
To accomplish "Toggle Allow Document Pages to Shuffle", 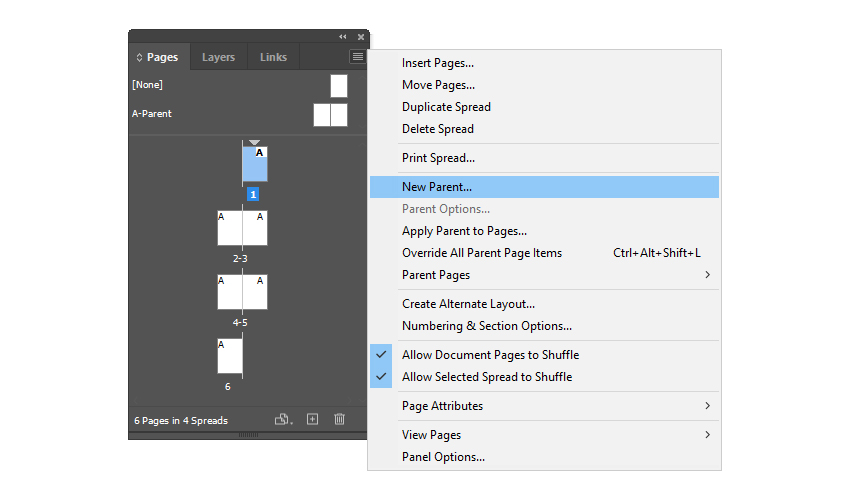I will 544,355.
